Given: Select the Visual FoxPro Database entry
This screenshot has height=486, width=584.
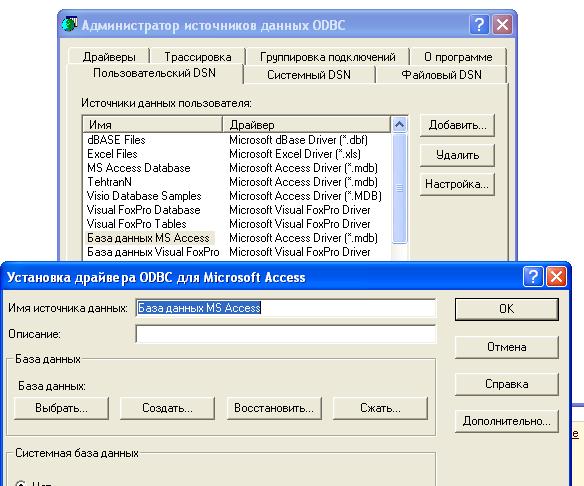Looking at the screenshot, I should click(143, 210).
